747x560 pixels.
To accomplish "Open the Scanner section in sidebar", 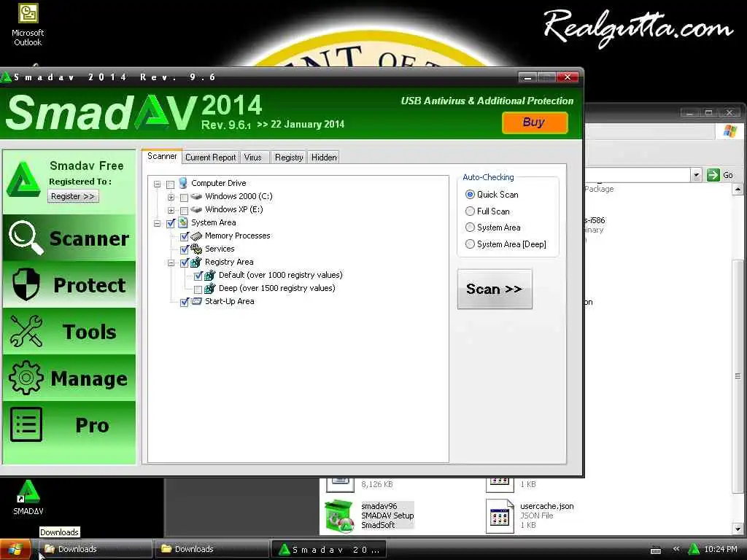I will 69,238.
